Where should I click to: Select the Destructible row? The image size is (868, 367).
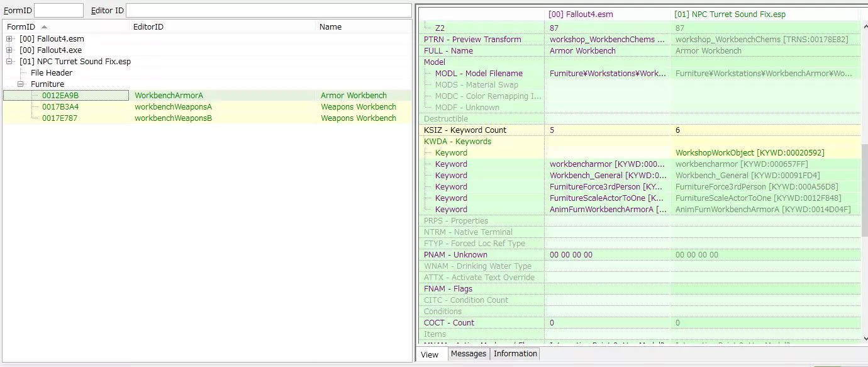[x=639, y=119]
